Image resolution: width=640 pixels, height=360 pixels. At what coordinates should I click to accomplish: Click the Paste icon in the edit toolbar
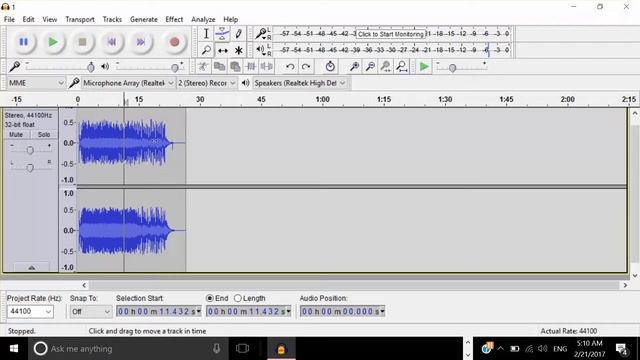(235, 66)
